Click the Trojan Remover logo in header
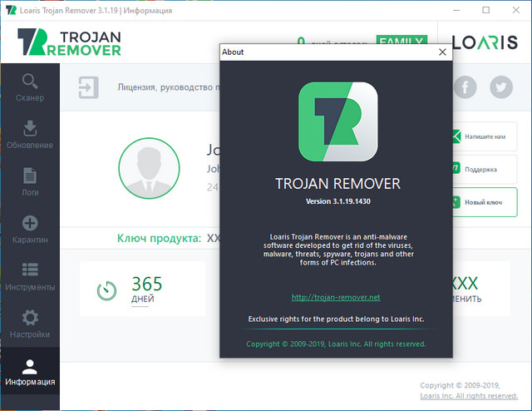The width and height of the screenshot is (532, 411). click(69, 42)
